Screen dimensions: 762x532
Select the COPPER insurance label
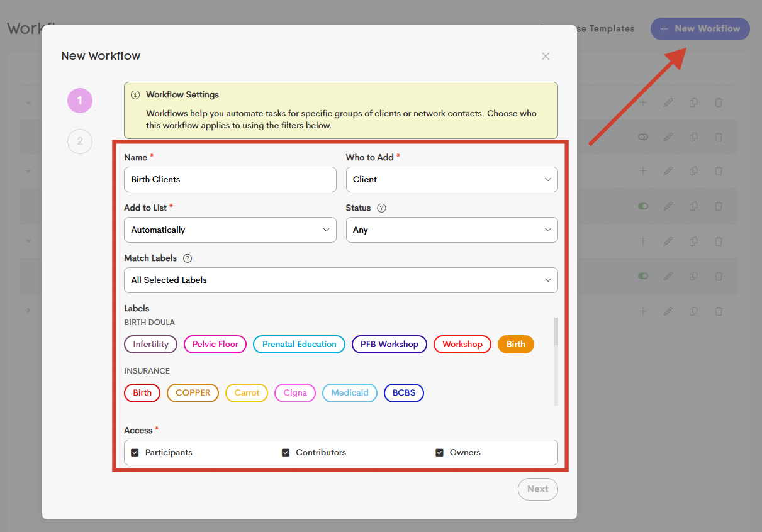[x=193, y=393]
